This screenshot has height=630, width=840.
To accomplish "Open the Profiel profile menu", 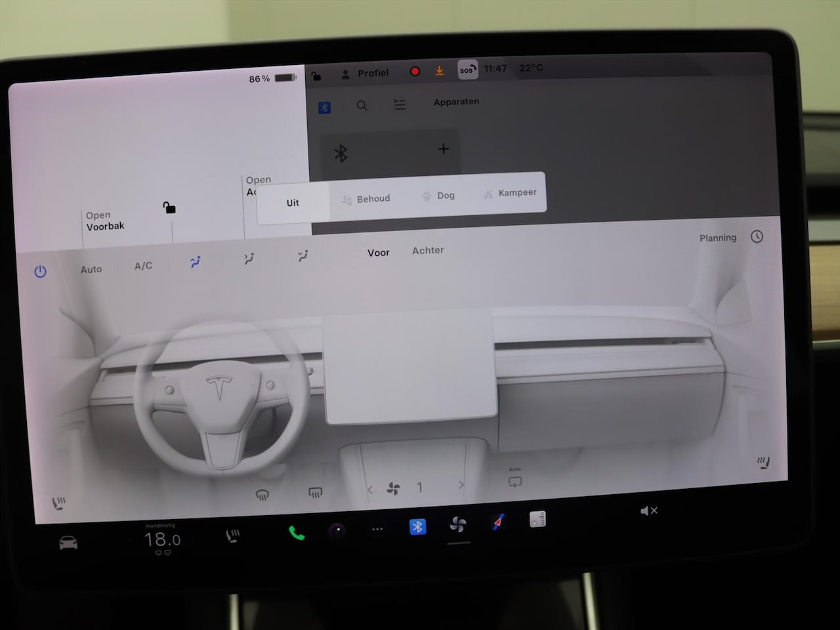I will pyautogui.click(x=366, y=73).
